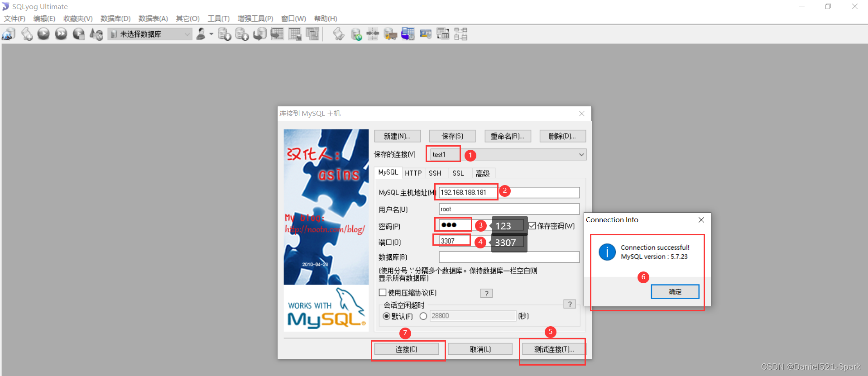Open the Powertools menu
The image size is (868, 376).
click(255, 19)
